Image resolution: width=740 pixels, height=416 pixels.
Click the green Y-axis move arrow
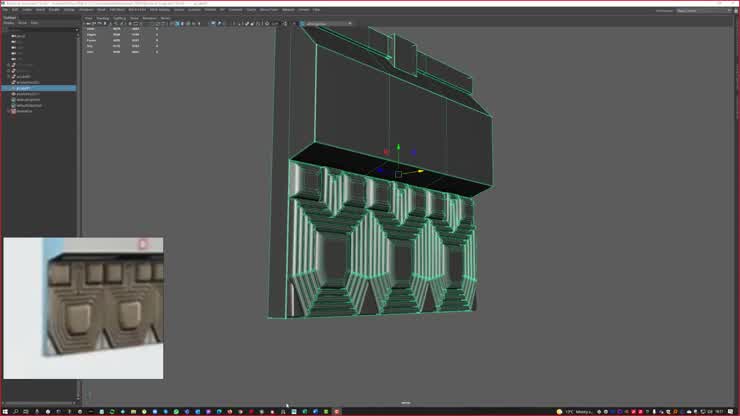(x=398, y=148)
